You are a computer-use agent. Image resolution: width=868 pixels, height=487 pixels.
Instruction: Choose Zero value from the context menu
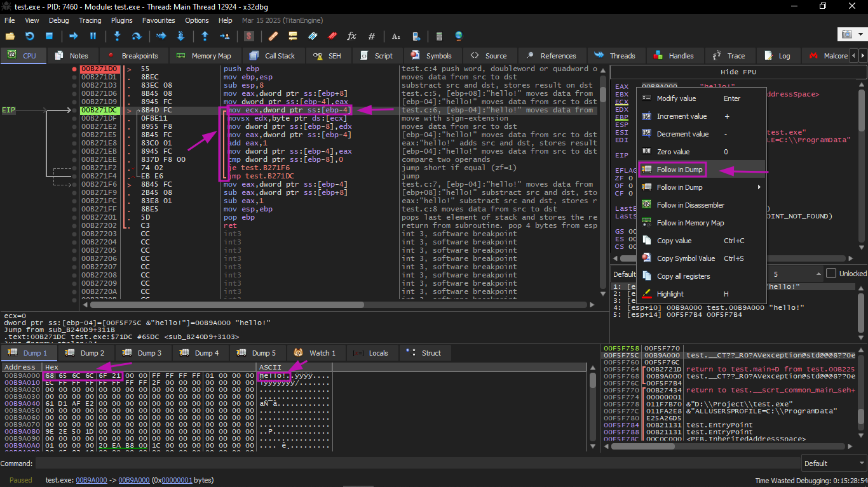(672, 151)
